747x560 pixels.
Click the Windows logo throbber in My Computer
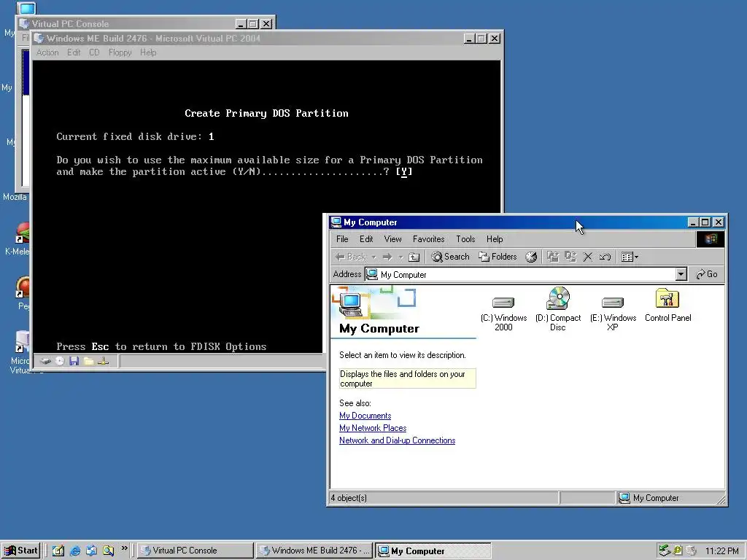(x=711, y=239)
